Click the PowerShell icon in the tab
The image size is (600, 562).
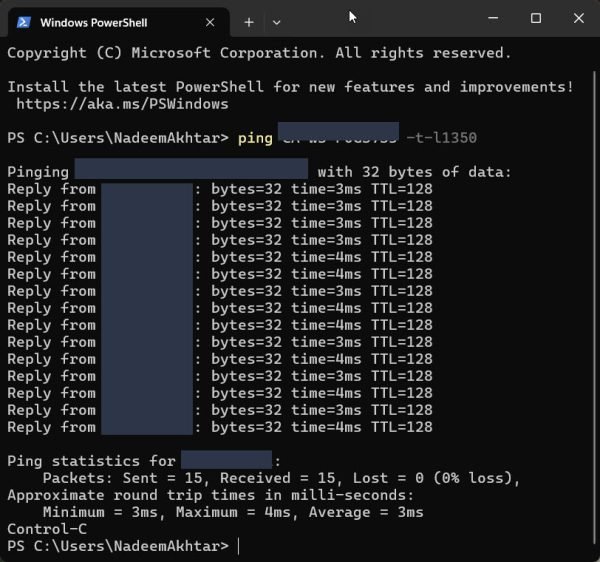pyautogui.click(x=24, y=23)
